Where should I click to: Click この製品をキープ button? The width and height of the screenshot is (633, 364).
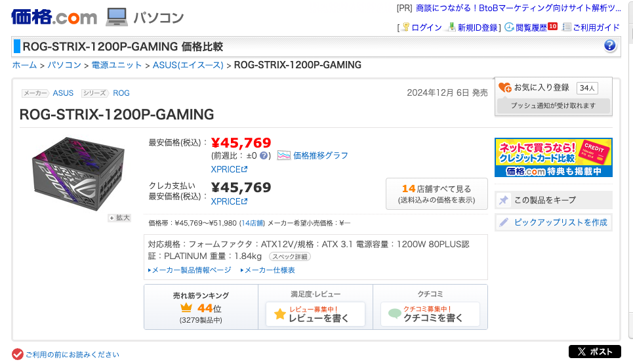(554, 200)
